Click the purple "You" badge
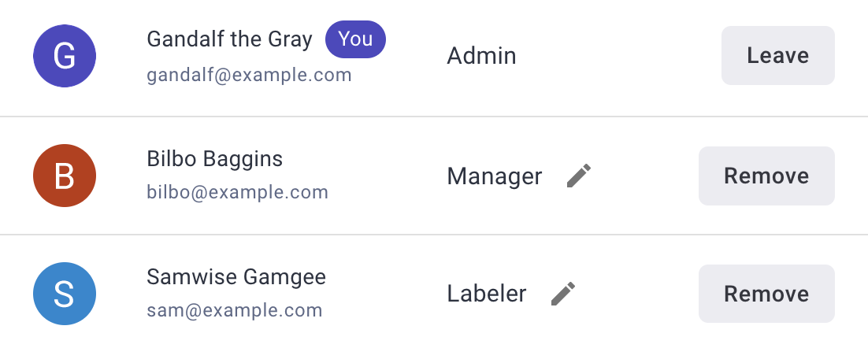The width and height of the screenshot is (868, 348). [355, 39]
